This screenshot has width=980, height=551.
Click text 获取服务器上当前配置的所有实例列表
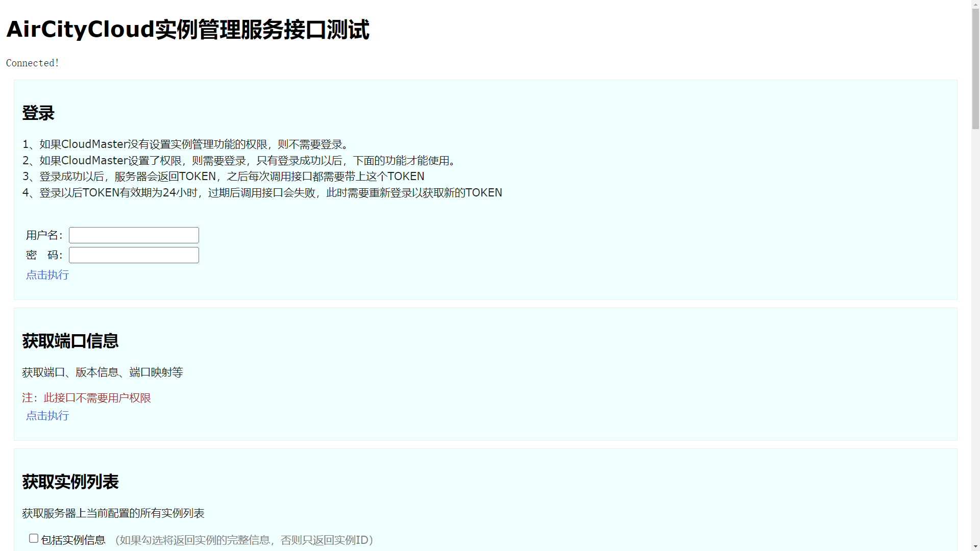pos(113,513)
